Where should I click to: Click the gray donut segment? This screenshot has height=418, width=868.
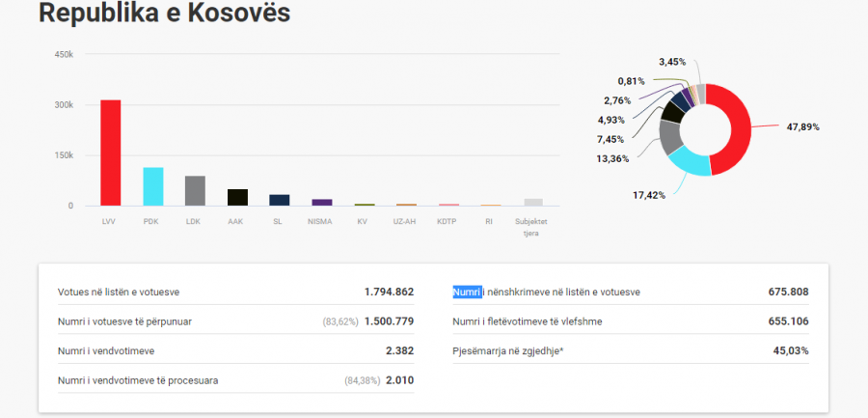[x=670, y=136]
